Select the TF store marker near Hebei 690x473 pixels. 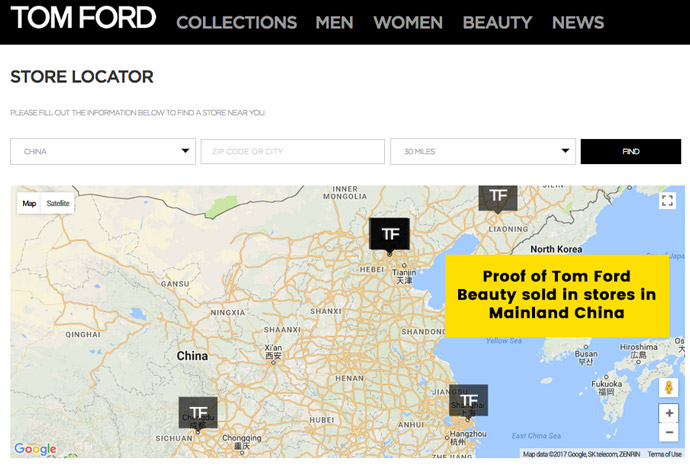[389, 235]
